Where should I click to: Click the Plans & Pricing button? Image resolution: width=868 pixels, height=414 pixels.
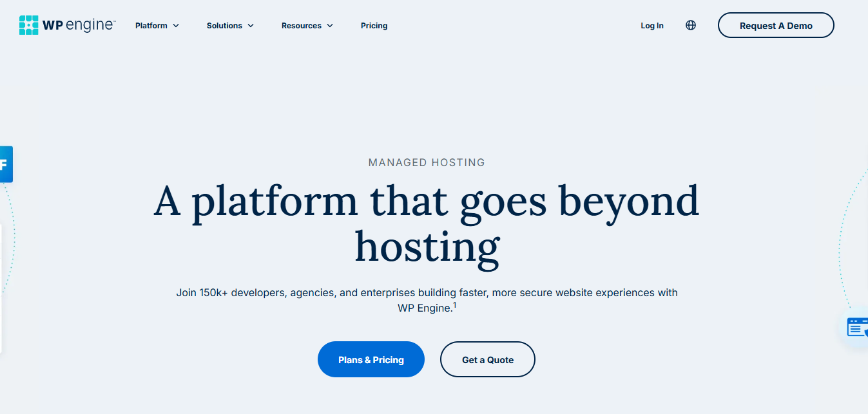click(371, 359)
